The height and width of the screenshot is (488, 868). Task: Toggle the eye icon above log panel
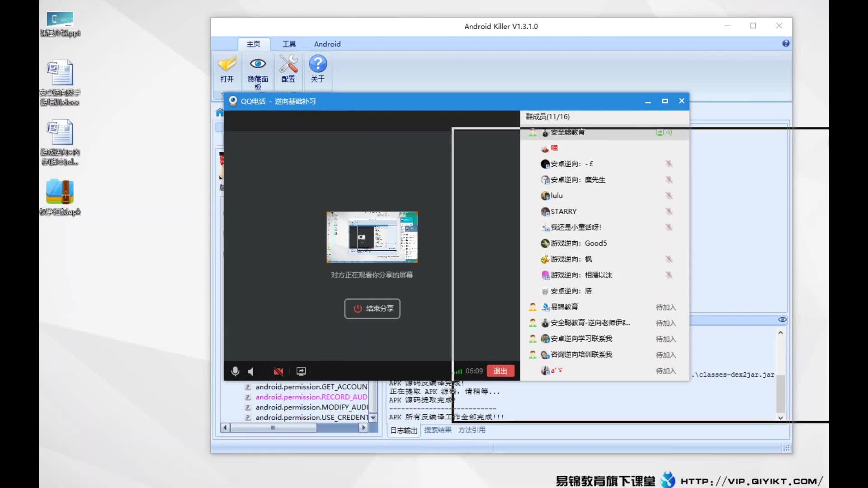(782, 319)
